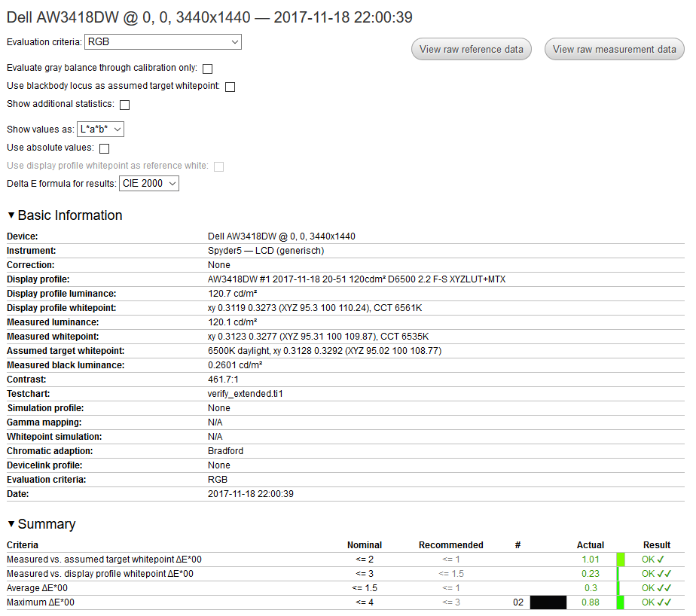The width and height of the screenshot is (696, 616).
Task: Tick the Use absolute values checkbox
Action: [x=104, y=148]
